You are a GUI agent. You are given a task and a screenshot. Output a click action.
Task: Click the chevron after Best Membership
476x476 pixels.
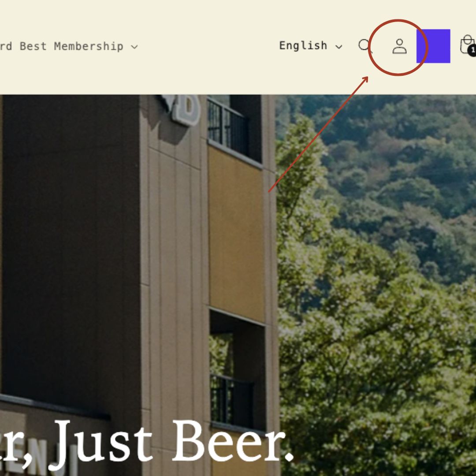(134, 47)
